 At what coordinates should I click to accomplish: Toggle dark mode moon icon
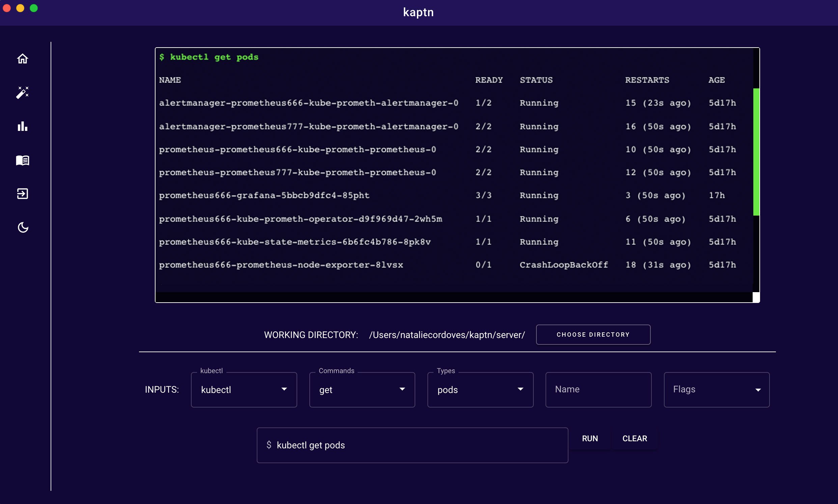click(x=23, y=227)
